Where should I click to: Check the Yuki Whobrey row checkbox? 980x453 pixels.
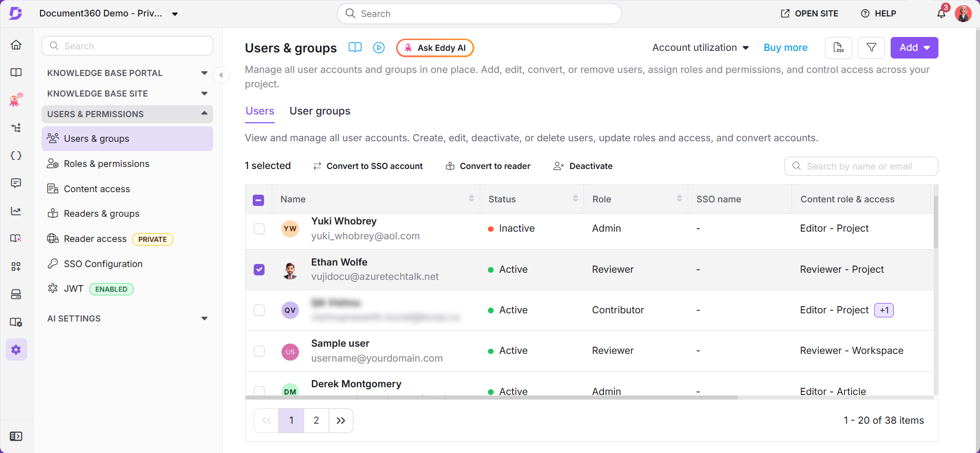point(259,229)
